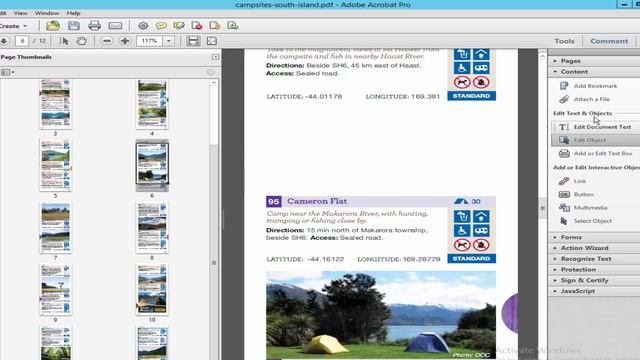Select page 9 thumbnail

pyautogui.click(x=56, y=290)
